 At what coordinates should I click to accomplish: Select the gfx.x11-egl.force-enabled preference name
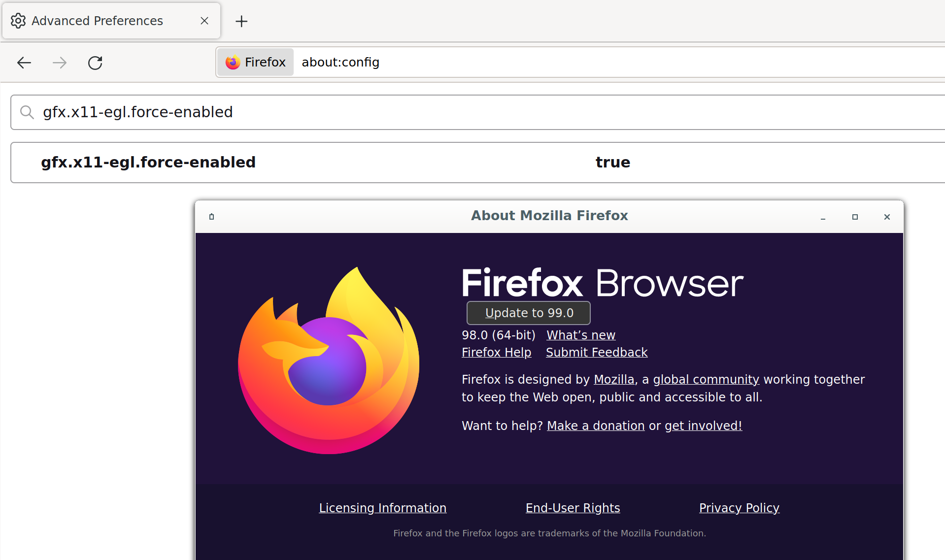(148, 162)
